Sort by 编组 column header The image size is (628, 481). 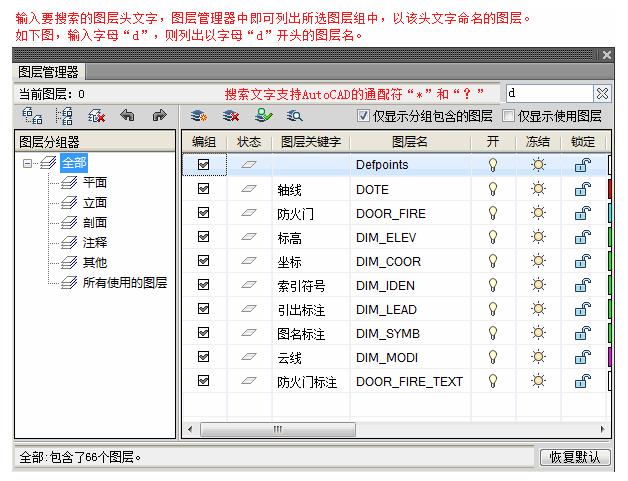(204, 142)
